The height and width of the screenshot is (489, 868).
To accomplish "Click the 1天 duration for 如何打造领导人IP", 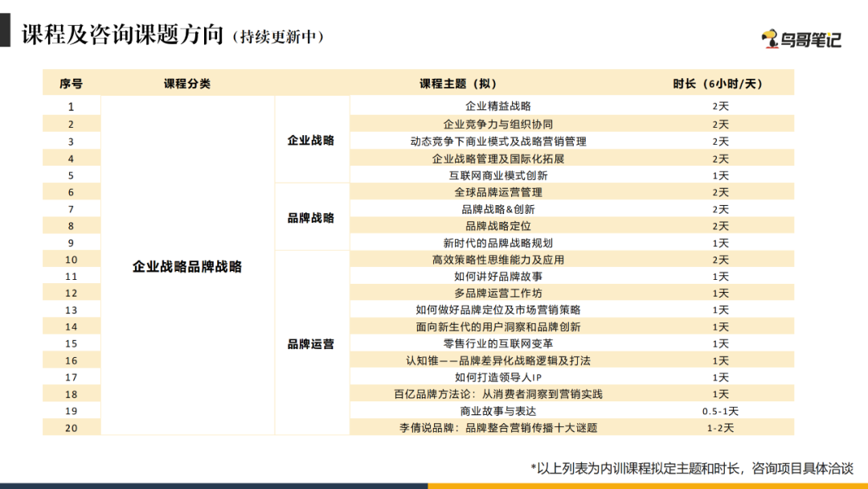I will [720, 377].
